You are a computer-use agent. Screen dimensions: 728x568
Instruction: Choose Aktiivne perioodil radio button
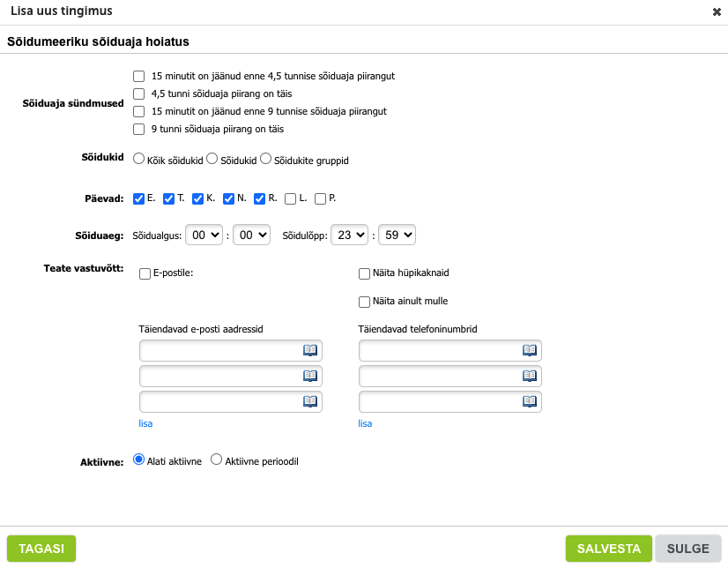pyautogui.click(x=217, y=460)
